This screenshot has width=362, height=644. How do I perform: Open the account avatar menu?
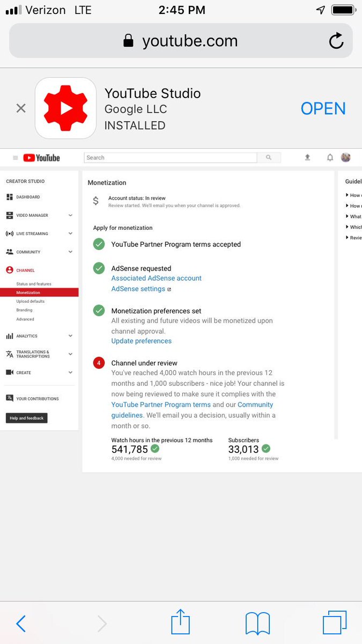346,157
